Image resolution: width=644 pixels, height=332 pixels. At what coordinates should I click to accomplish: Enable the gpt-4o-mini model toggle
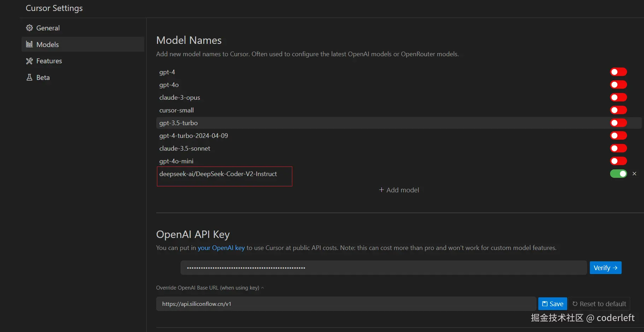pyautogui.click(x=618, y=161)
